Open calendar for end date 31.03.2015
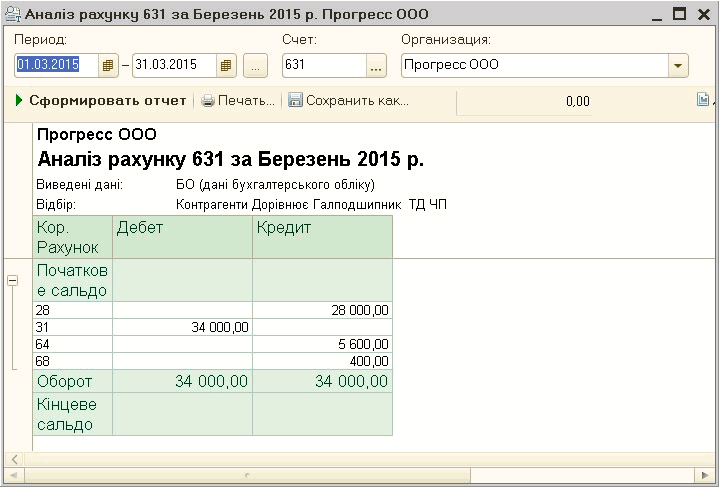The height and width of the screenshot is (487, 719). point(226,66)
